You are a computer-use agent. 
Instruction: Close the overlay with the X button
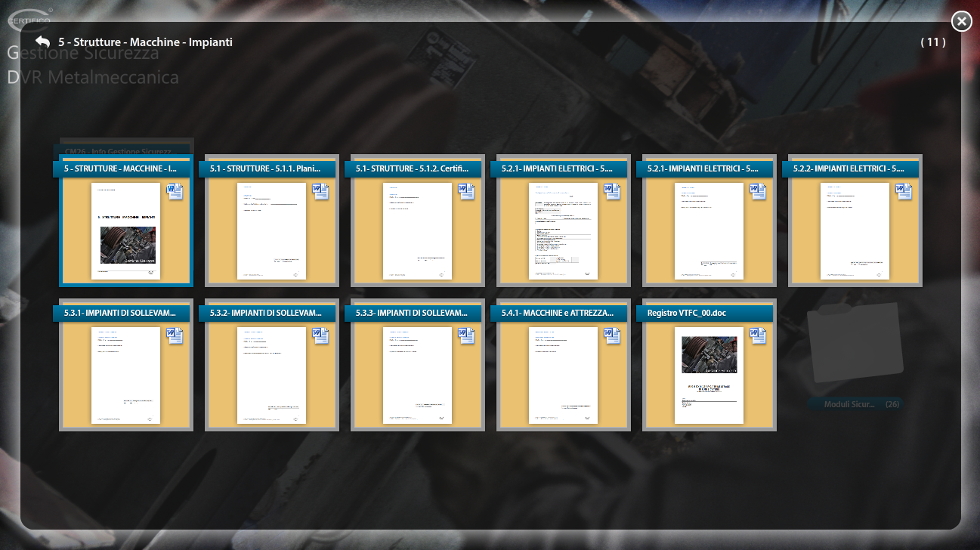[x=961, y=21]
